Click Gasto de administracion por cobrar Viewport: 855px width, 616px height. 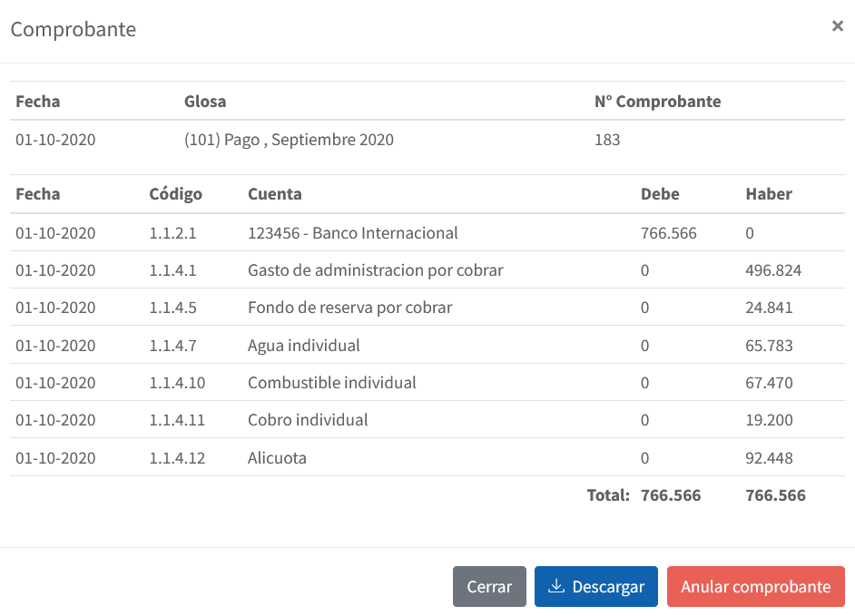375,270
